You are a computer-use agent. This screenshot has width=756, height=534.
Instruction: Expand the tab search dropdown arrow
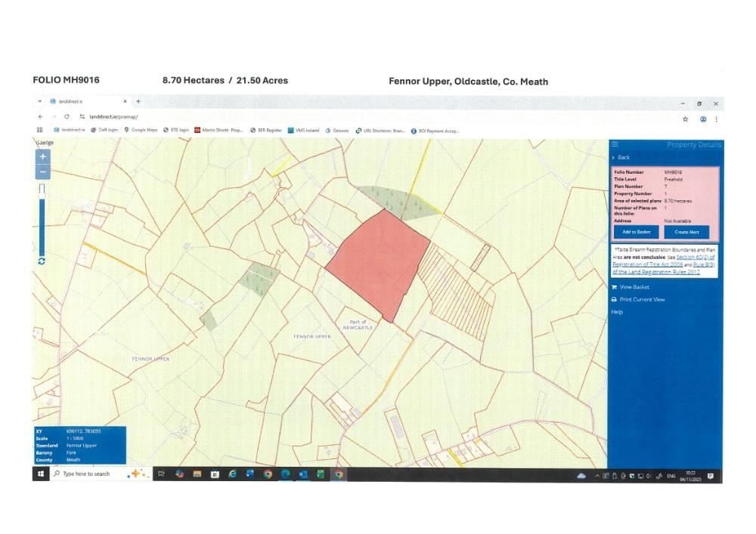(x=40, y=101)
